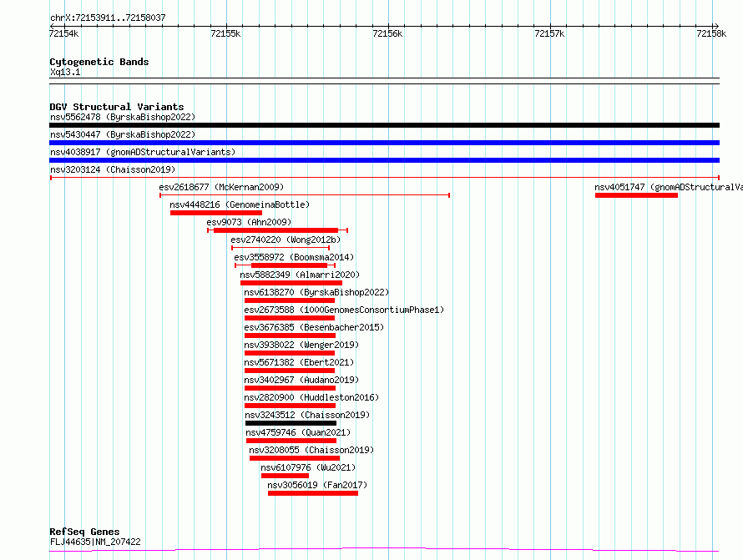Open the nsv4448216 GenomeinaBottle variant
The height and width of the screenshot is (560, 743).
pos(216,213)
